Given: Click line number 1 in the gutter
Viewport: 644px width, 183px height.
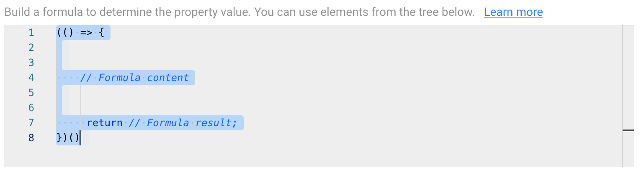Looking at the screenshot, I should click(x=31, y=33).
